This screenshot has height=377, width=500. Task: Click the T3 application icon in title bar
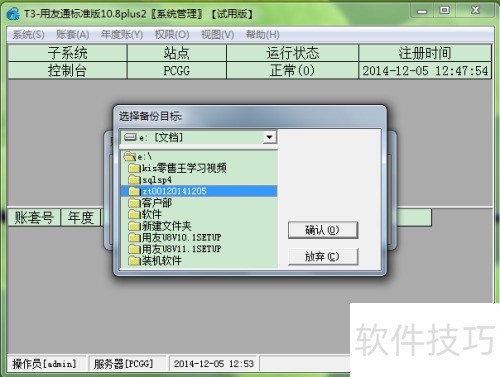[13, 14]
